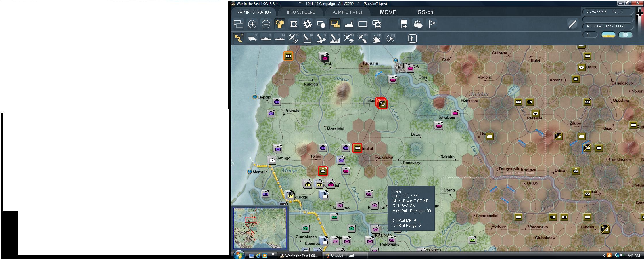644x259 pixels.
Task: Click the boxed up-arrow toolbar button
Action: 412,38
